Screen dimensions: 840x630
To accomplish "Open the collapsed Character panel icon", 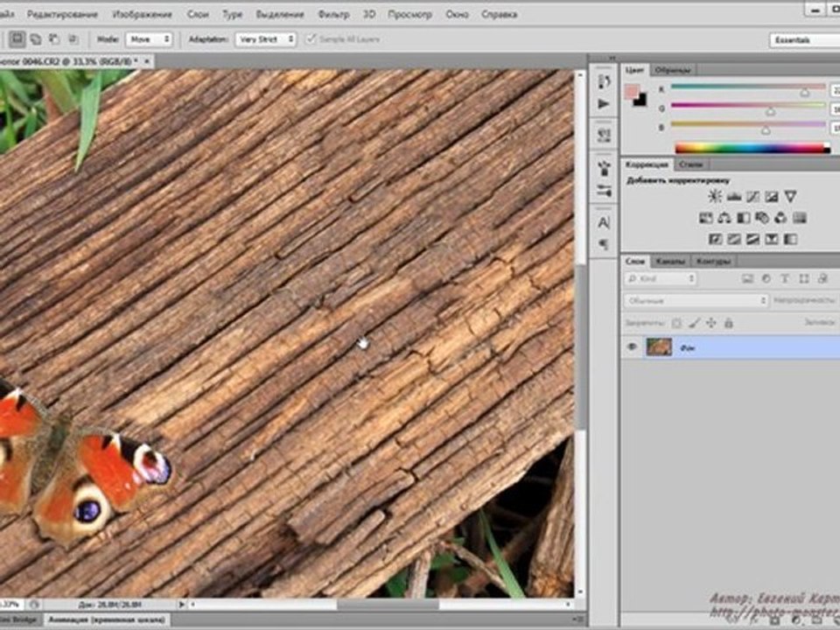I will click(604, 222).
